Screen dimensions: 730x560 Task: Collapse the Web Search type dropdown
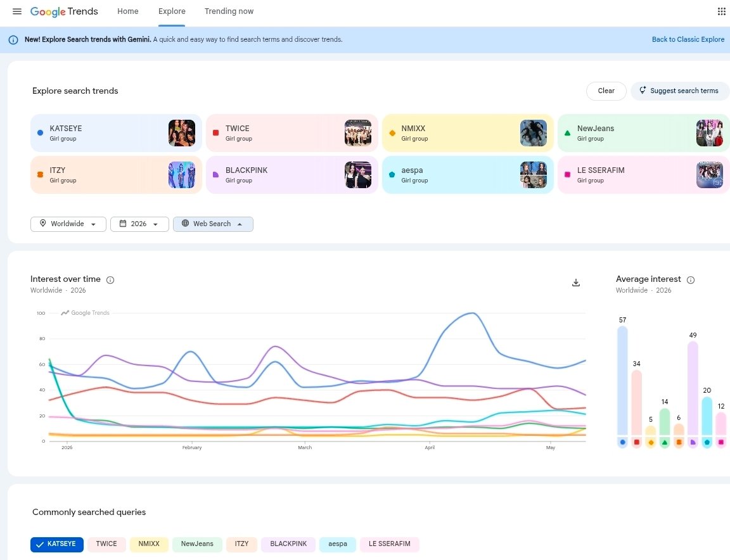[x=213, y=224]
